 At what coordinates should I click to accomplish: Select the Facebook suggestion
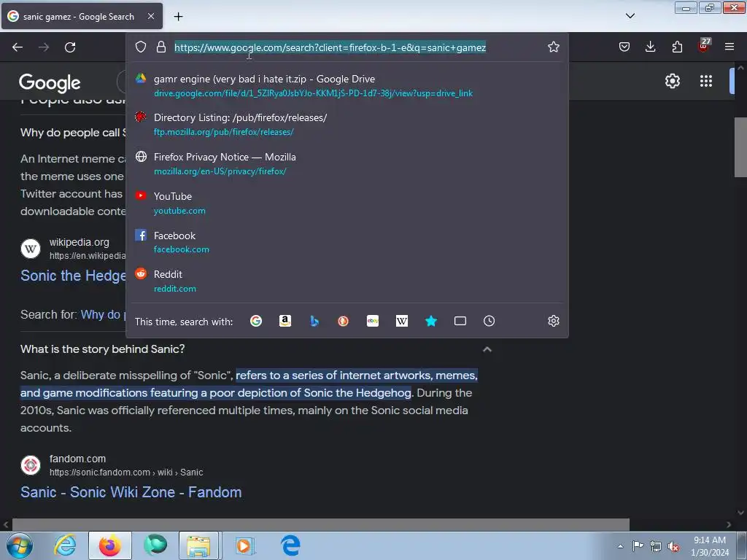click(x=347, y=242)
